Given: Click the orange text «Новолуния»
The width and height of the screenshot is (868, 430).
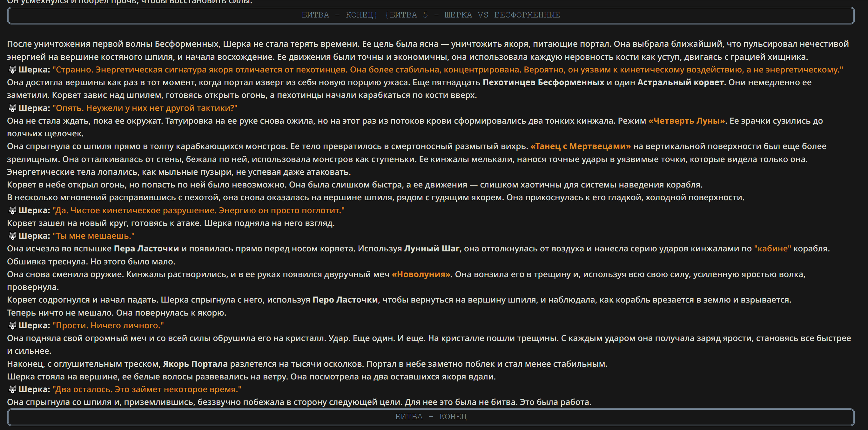Looking at the screenshot, I should (x=421, y=275).
